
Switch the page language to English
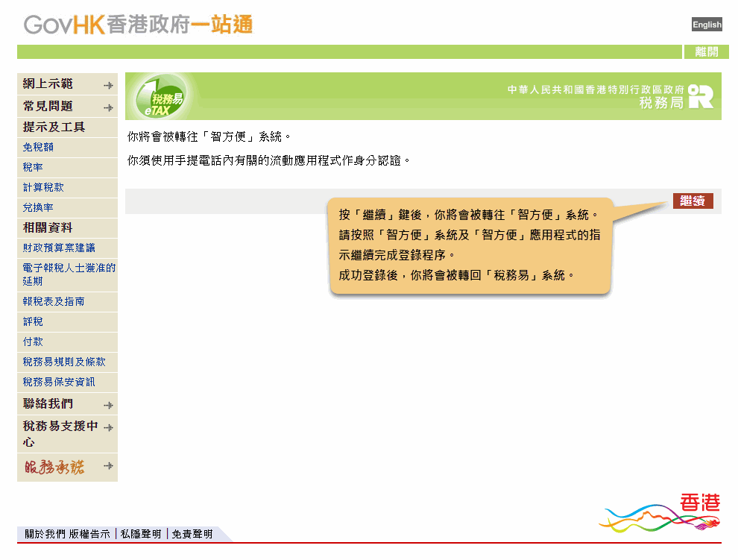[x=706, y=24]
